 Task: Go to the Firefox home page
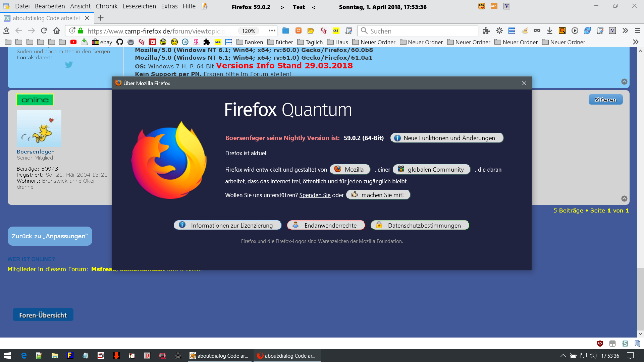point(57,31)
